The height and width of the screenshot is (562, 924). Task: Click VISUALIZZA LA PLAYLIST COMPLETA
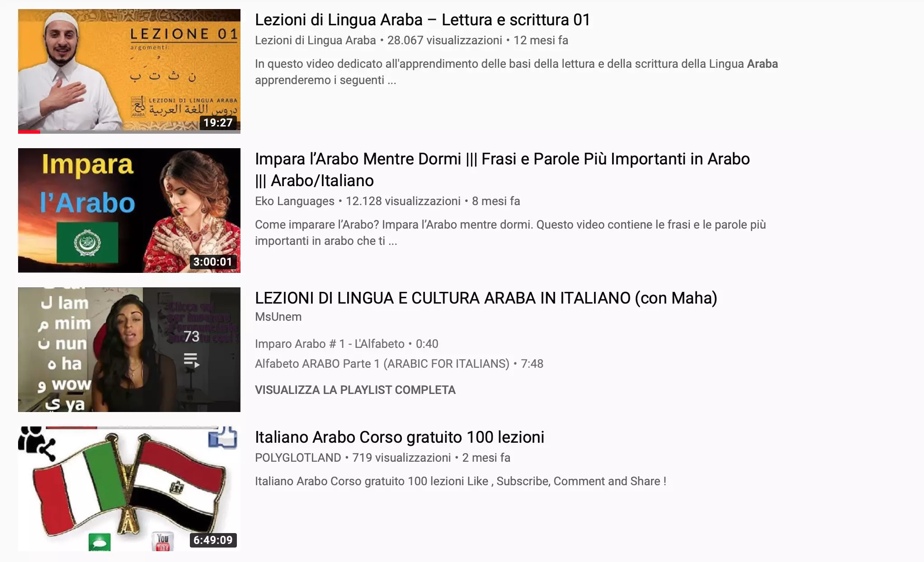click(355, 390)
